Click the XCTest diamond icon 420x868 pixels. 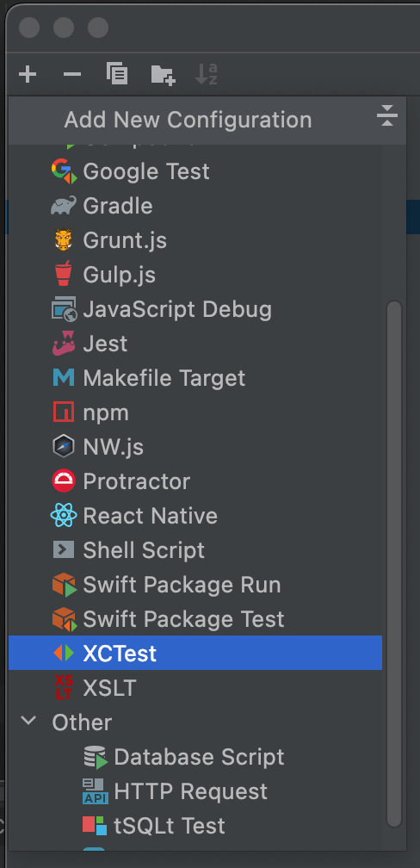(64, 654)
